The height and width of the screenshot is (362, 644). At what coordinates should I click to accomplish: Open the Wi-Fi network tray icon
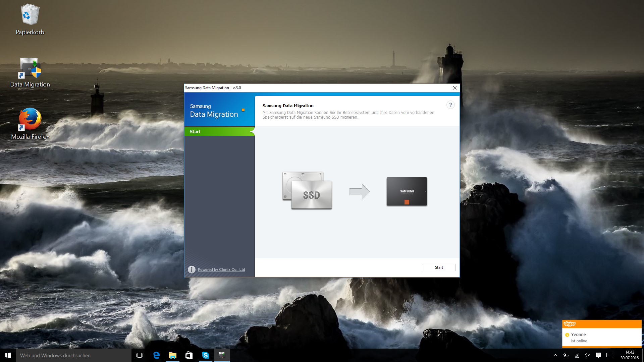(x=577, y=355)
